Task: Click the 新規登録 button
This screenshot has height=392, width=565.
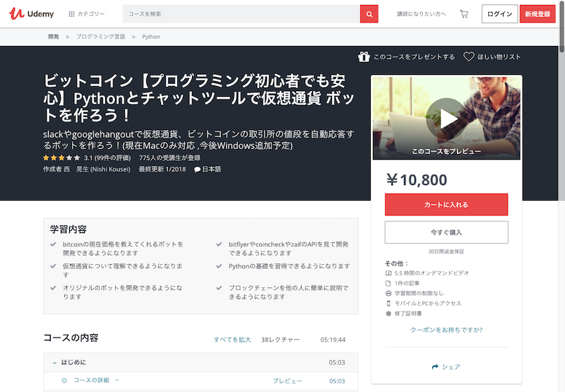Action: (537, 14)
